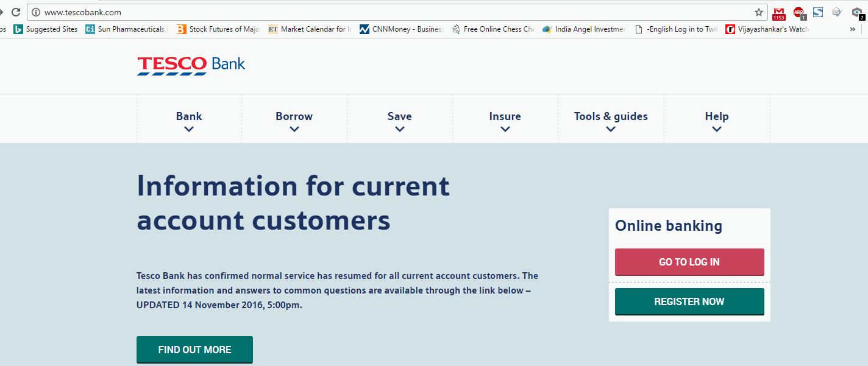Open the Sun Pharmaceuticals bookmark

(x=126, y=29)
